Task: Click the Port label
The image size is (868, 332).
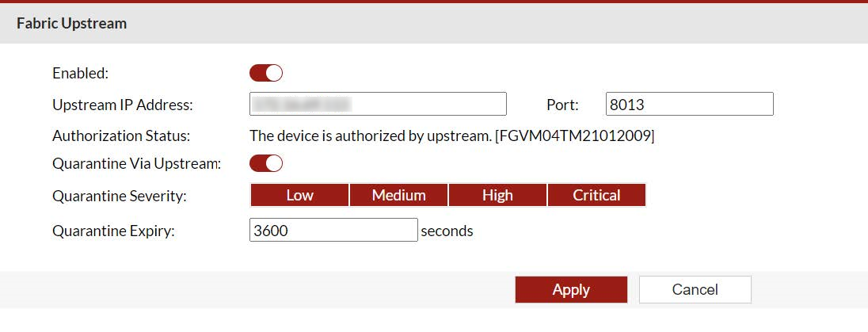Action: point(562,105)
